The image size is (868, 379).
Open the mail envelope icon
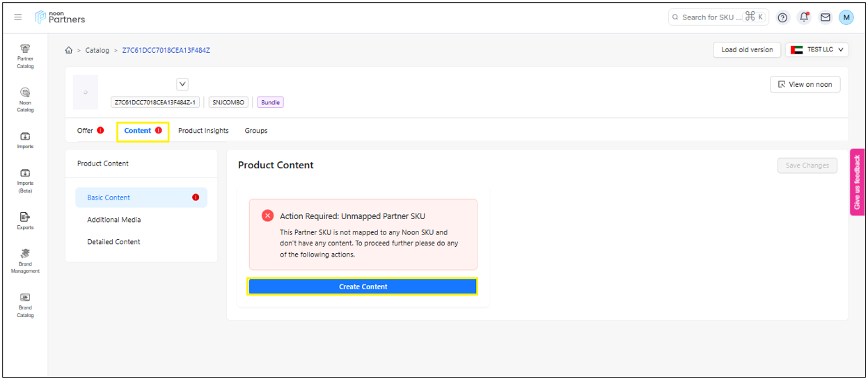coord(825,17)
